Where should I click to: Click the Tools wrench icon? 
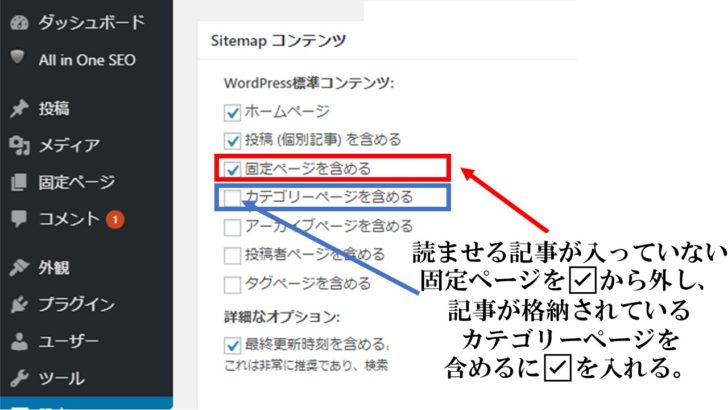(x=19, y=378)
